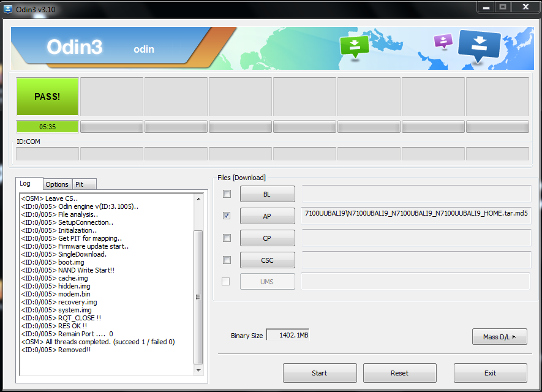Click the 05:35 progress bar

coord(47,127)
